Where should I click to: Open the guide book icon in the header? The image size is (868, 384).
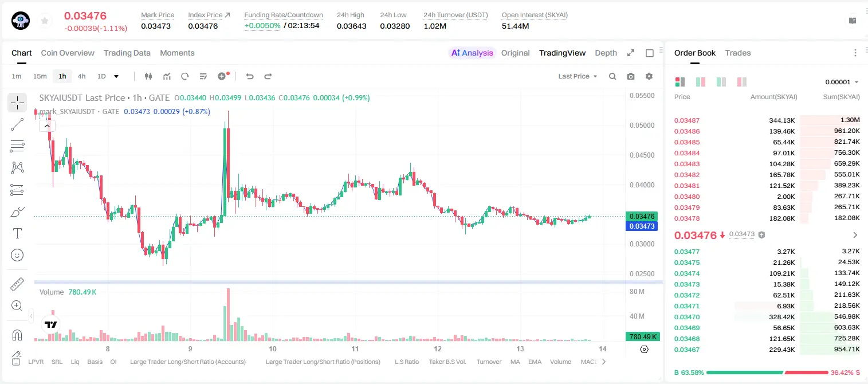click(853, 21)
